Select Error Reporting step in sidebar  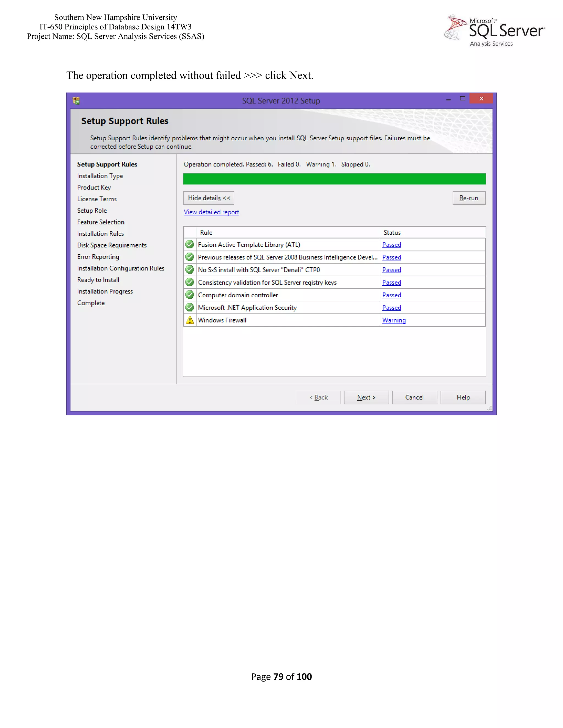click(98, 257)
